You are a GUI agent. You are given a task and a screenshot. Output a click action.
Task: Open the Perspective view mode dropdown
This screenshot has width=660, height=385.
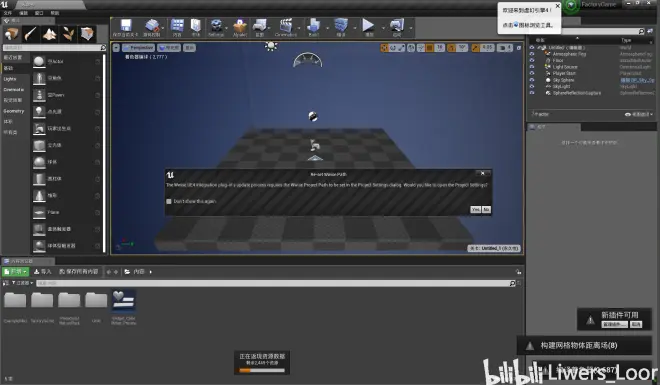pos(138,48)
